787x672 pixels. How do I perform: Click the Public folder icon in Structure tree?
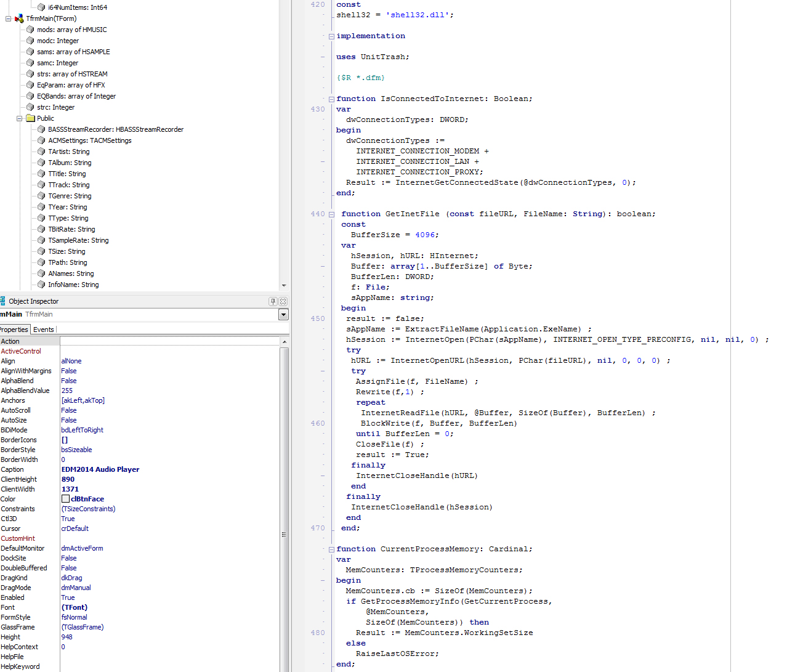pos(30,118)
